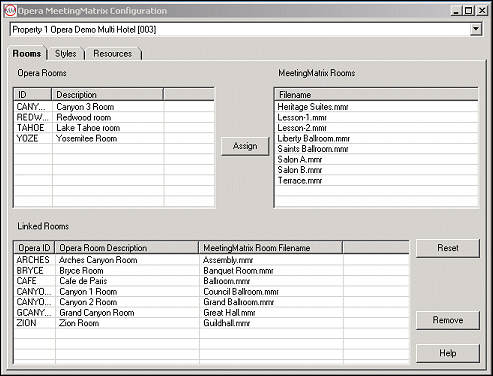
Task: Select the Canyon 3 Room row
Action: (114, 107)
